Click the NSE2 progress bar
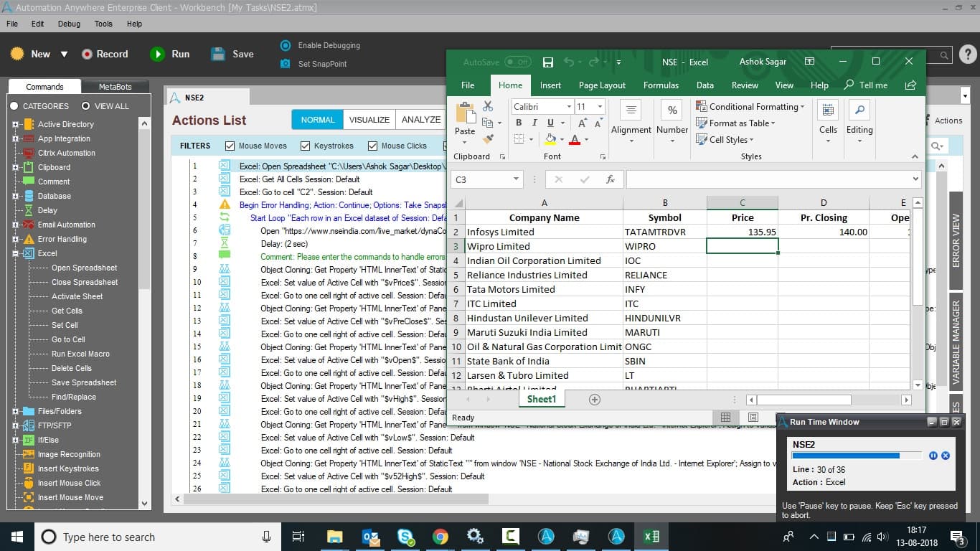980x551 pixels. 857,456
